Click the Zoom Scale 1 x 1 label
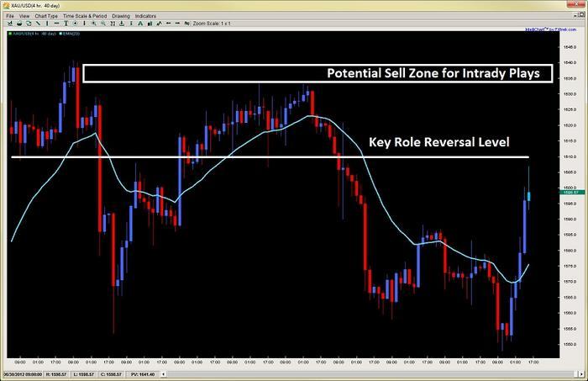 [216, 24]
